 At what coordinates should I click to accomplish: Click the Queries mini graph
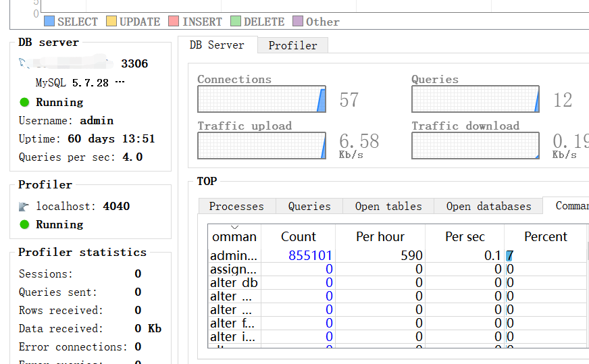(476, 99)
